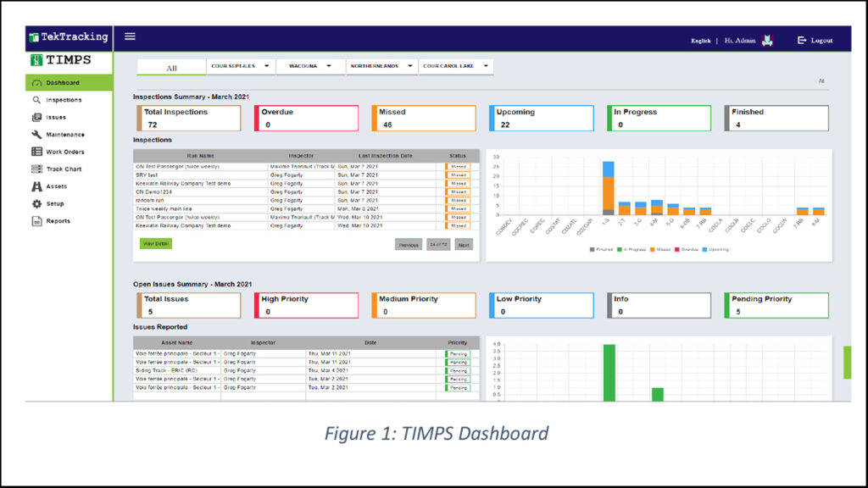Click the Assets track icon
Screen dimensions: 868x488
click(36, 186)
